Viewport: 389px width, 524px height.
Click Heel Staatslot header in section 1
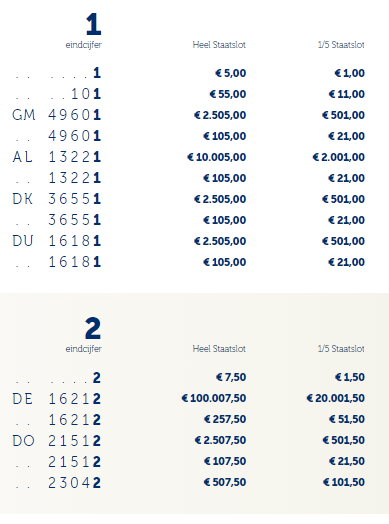[219, 45]
